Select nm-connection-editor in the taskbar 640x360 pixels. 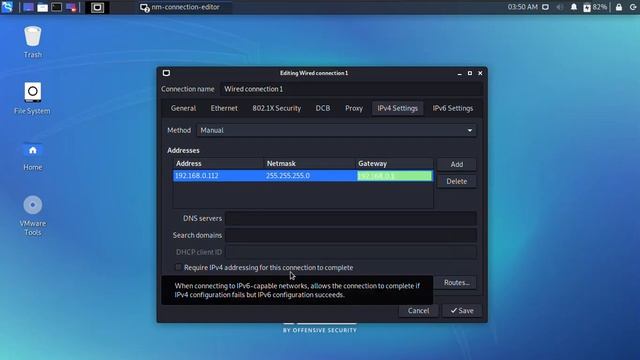[x=180, y=7]
